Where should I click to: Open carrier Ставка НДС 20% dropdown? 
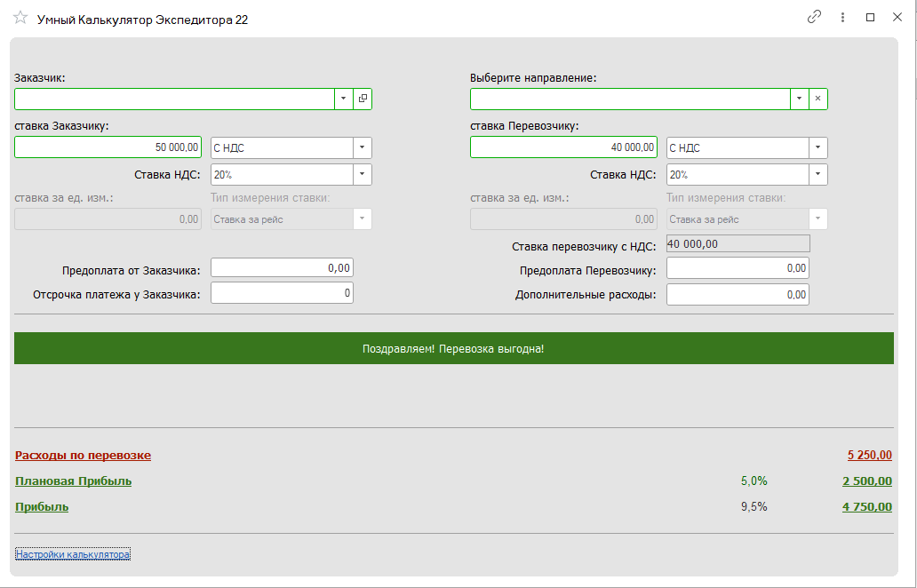pos(817,174)
